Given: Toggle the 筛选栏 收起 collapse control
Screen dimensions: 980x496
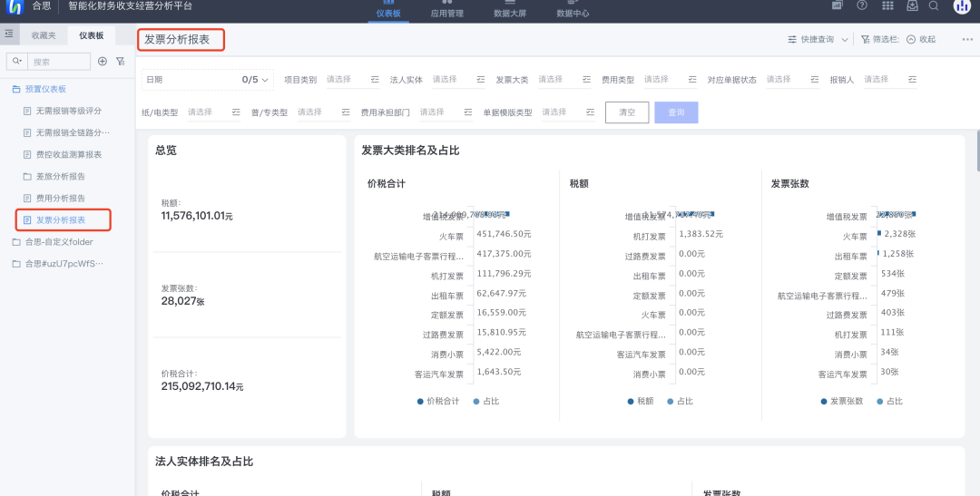Looking at the screenshot, I should 921,39.
